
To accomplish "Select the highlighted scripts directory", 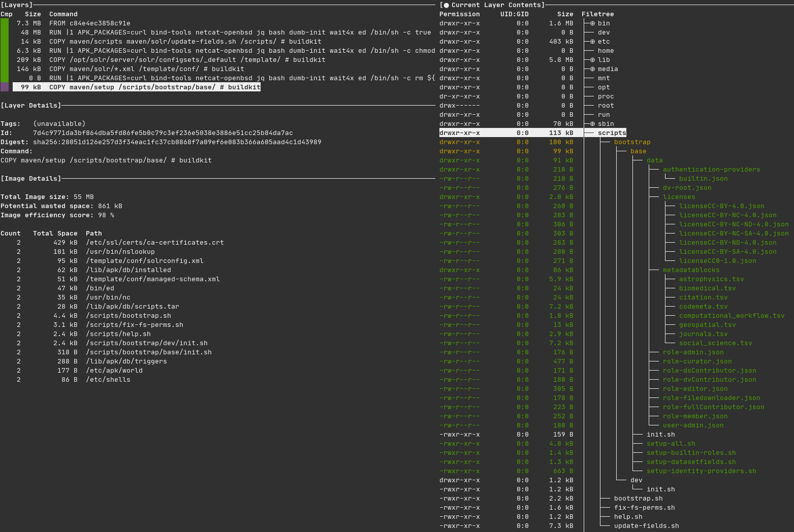I will tap(612, 133).
